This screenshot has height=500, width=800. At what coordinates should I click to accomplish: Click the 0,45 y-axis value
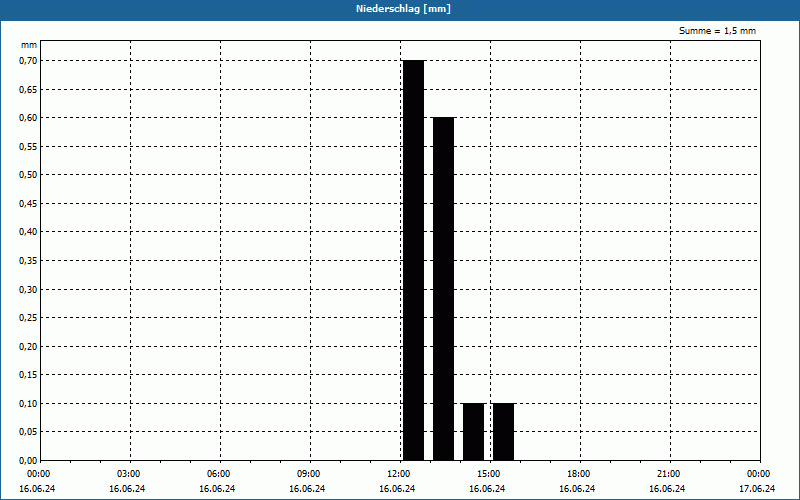point(28,204)
